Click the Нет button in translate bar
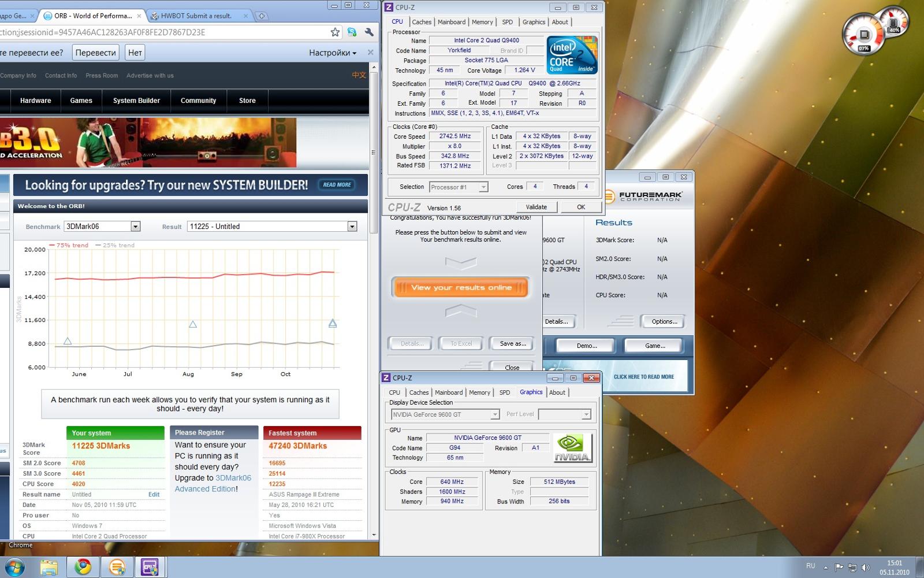Viewport: 924px width, 578px height. point(135,53)
